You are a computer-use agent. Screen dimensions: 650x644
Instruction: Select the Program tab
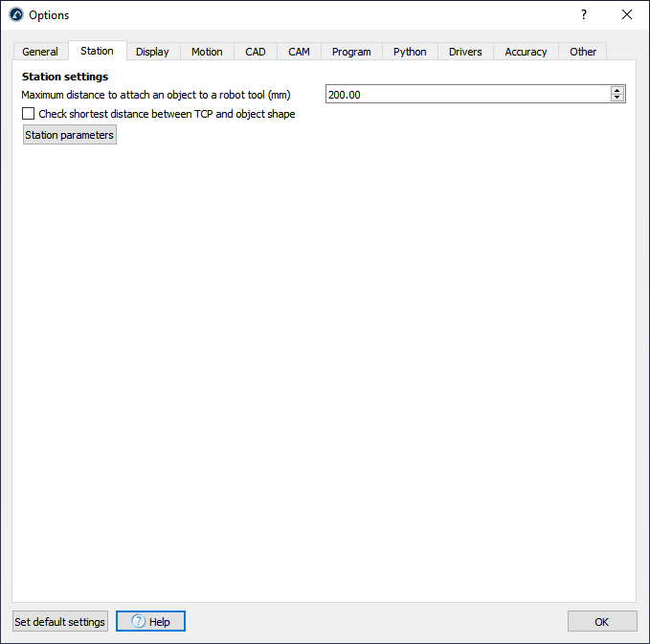[x=351, y=52]
